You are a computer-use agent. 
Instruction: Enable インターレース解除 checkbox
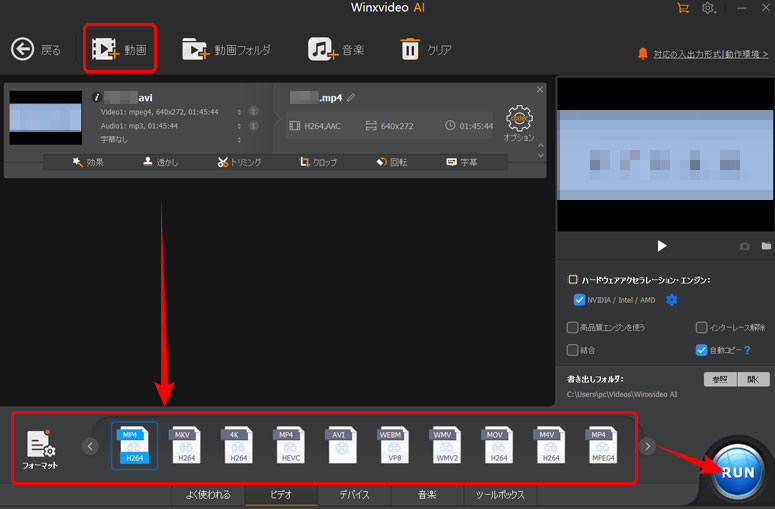[701, 327]
